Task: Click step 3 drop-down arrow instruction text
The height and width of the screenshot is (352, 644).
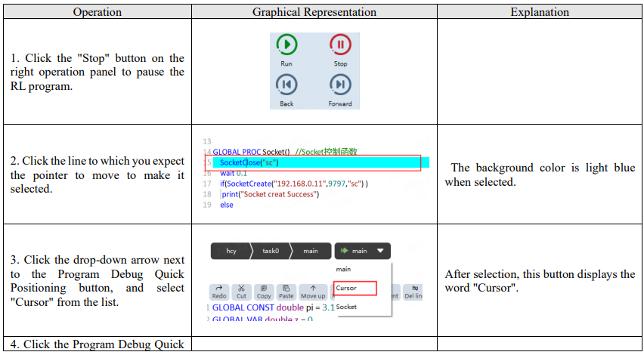Action: click(x=98, y=281)
